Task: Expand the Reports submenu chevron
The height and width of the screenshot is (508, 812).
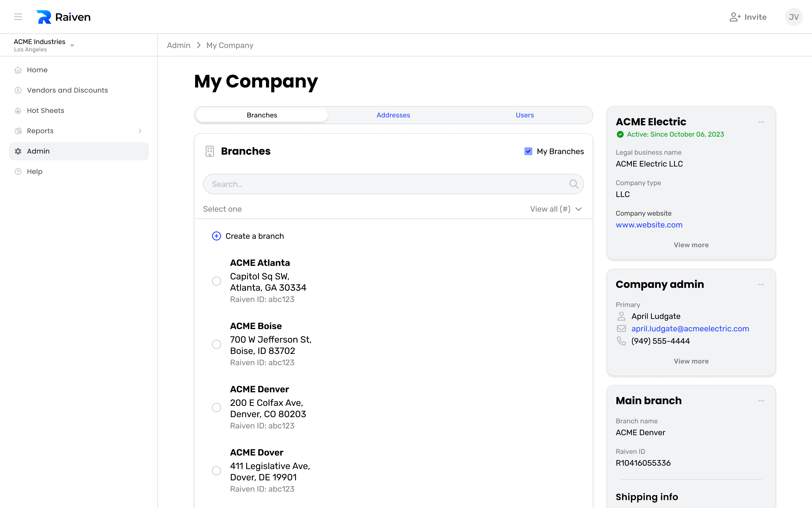Action: (x=140, y=131)
